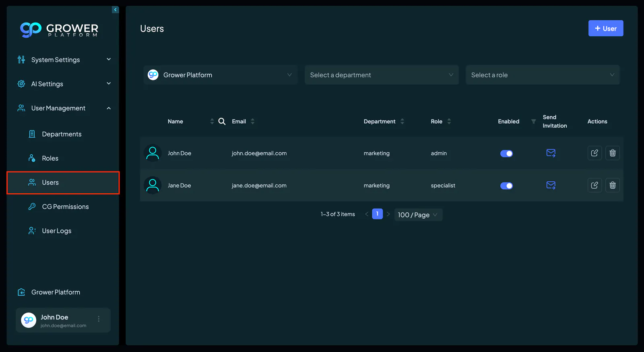
Task: Sort users by Role column
Action: [x=449, y=121]
